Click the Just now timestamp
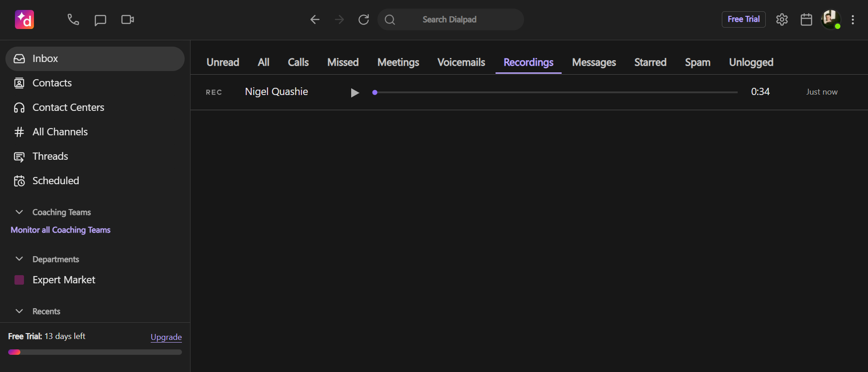The height and width of the screenshot is (372, 868). [822, 92]
